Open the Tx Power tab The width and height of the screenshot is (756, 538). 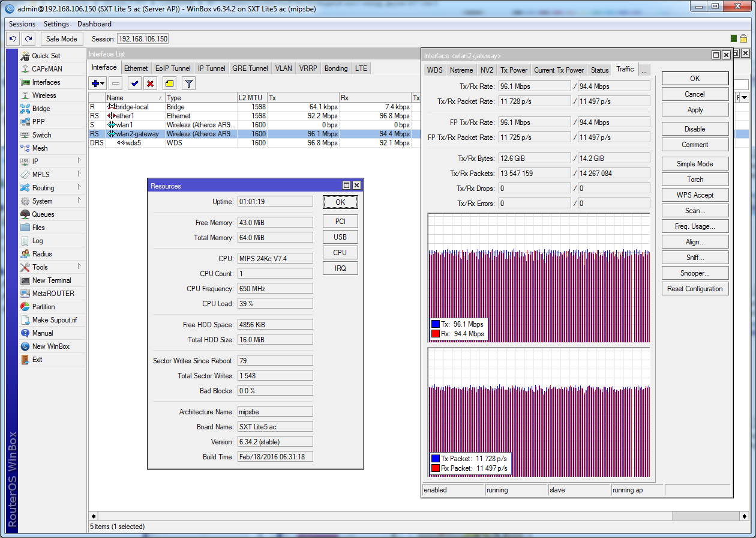(514, 70)
